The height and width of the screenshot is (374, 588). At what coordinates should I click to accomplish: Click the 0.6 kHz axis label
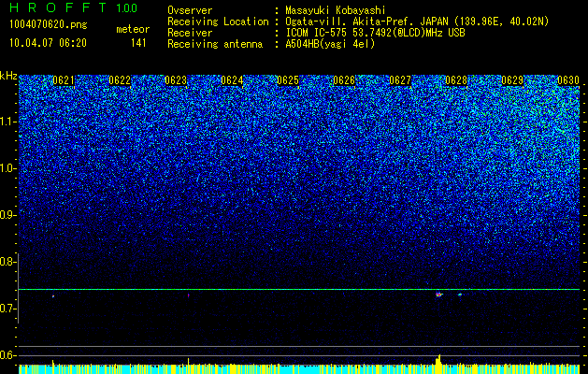[7, 355]
